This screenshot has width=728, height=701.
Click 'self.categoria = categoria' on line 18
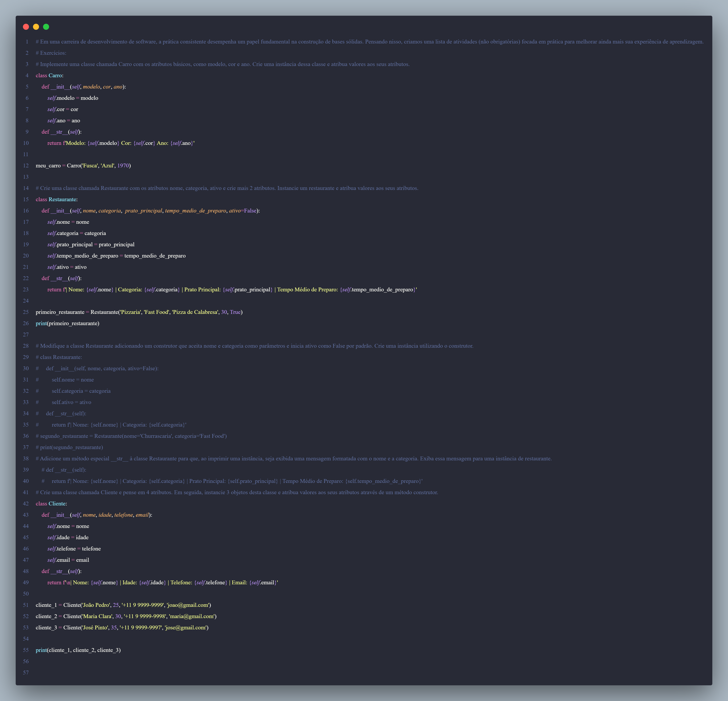[76, 233]
